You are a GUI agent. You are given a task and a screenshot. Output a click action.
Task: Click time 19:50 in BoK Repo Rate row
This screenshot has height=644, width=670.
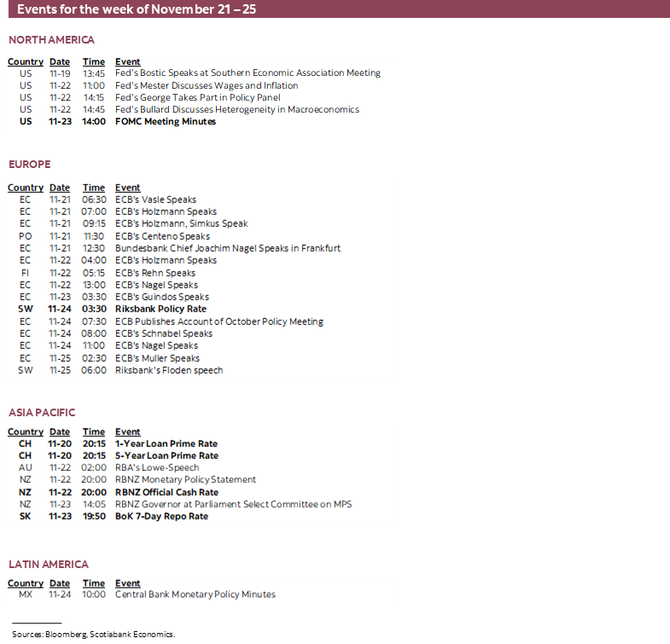(94, 516)
